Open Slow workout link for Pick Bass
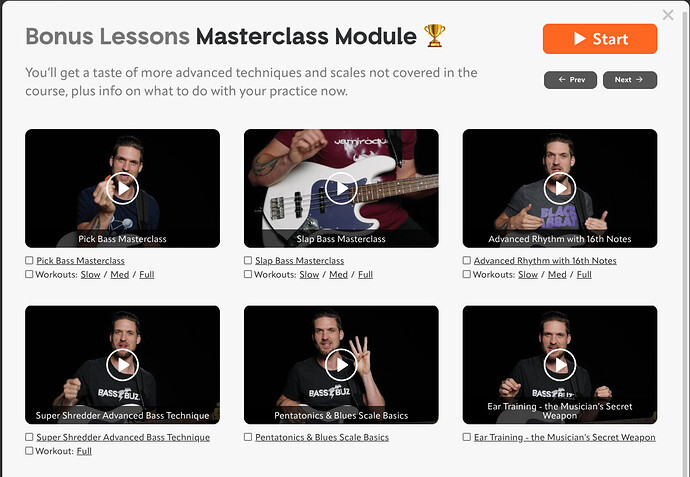This screenshot has width=690, height=477. 91,275
